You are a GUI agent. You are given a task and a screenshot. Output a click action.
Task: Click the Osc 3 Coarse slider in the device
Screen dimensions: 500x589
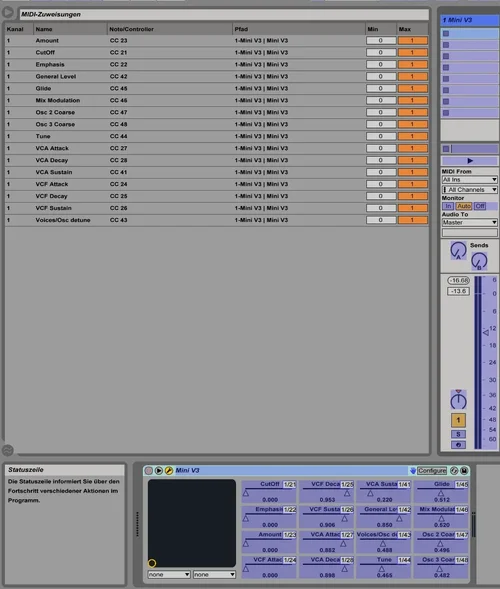tap(441, 567)
